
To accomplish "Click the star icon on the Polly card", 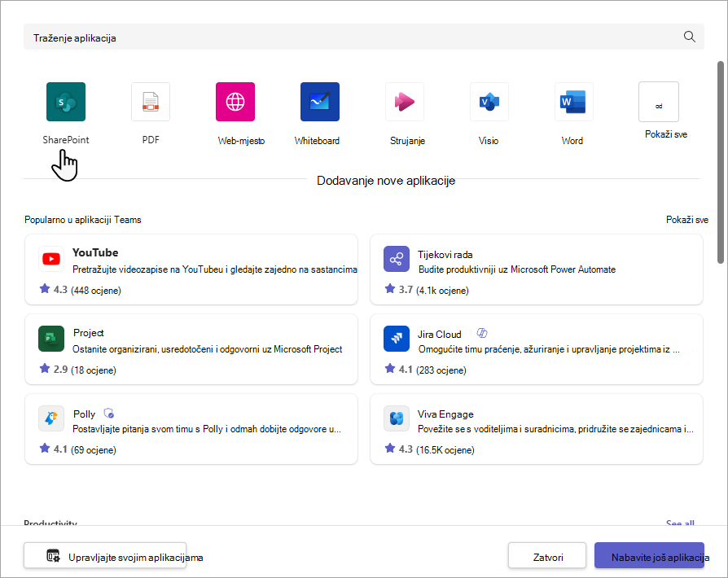I will pyautogui.click(x=45, y=449).
